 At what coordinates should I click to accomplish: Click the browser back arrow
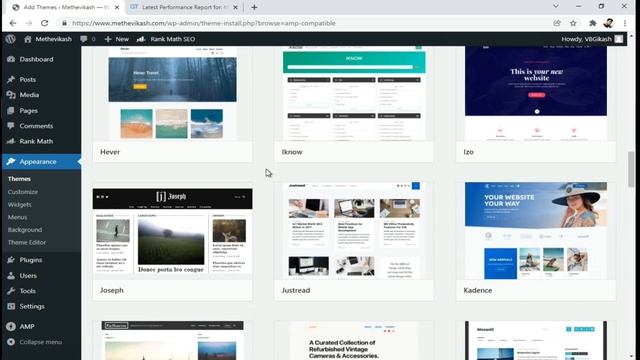tap(13, 23)
